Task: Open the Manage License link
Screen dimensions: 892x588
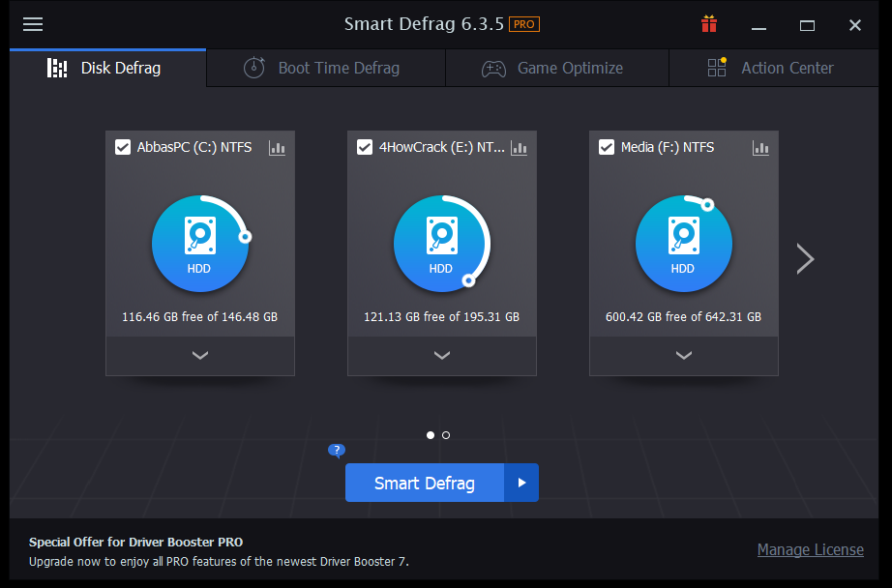Action: pyautogui.click(x=810, y=550)
